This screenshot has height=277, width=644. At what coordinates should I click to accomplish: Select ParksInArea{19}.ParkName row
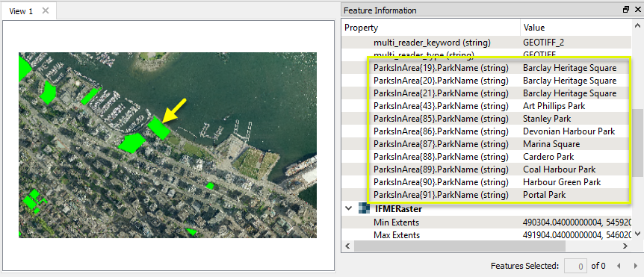pyautogui.click(x=486, y=68)
